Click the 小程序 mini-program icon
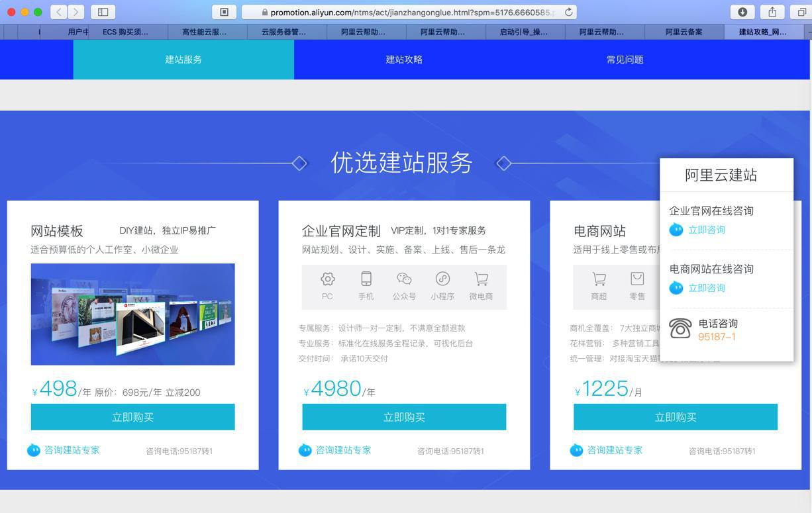The width and height of the screenshot is (812, 513). [442, 279]
